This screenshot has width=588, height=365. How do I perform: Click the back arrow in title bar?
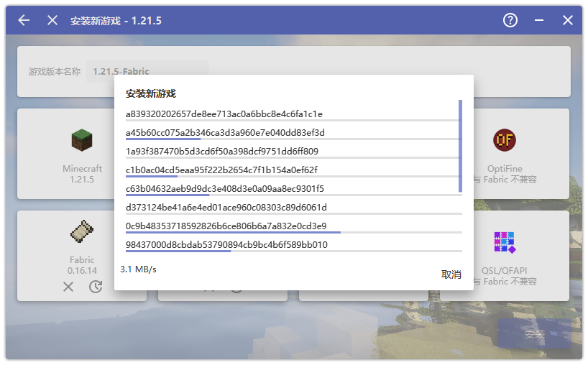(x=24, y=20)
